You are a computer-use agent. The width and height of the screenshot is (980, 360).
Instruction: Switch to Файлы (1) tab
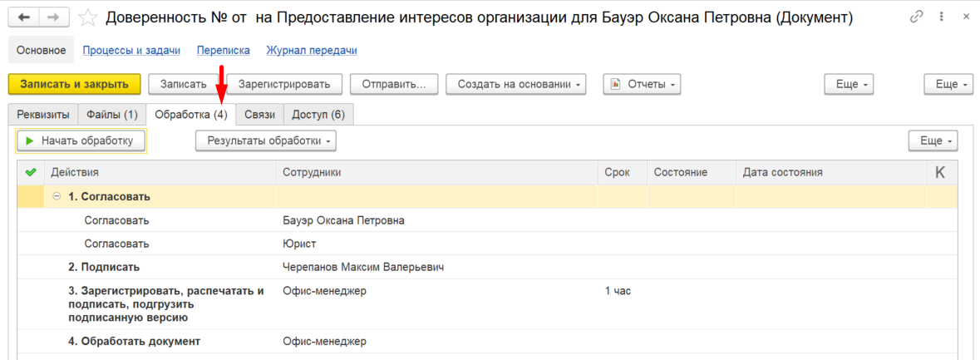[x=112, y=115]
